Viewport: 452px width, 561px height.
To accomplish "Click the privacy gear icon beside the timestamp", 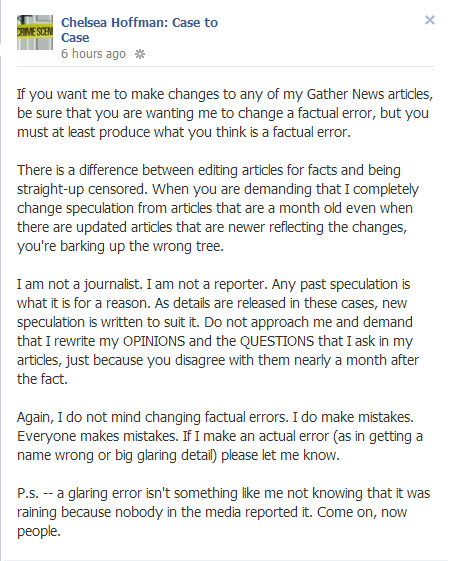I will 140,54.
